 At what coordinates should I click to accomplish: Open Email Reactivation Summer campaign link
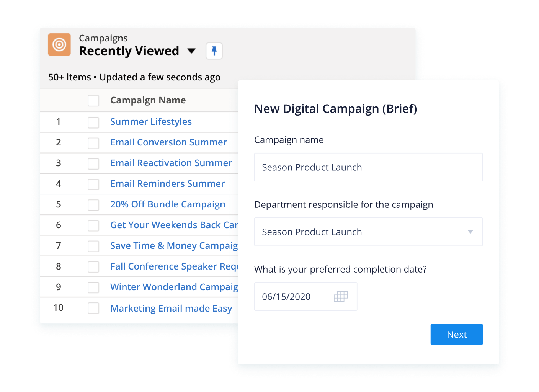tap(171, 163)
